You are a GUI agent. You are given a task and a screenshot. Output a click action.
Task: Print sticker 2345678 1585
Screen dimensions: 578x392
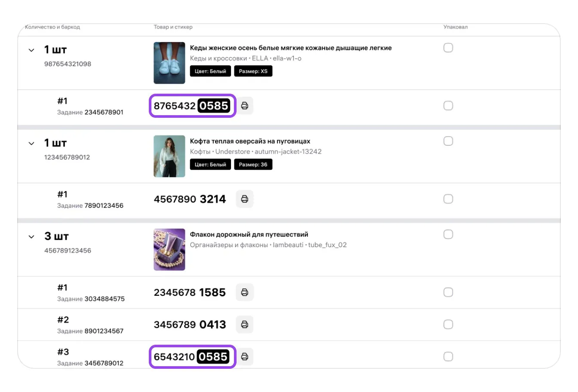[x=245, y=292]
